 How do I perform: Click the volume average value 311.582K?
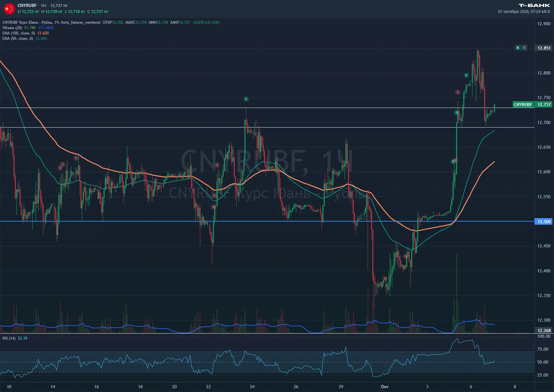click(46, 28)
